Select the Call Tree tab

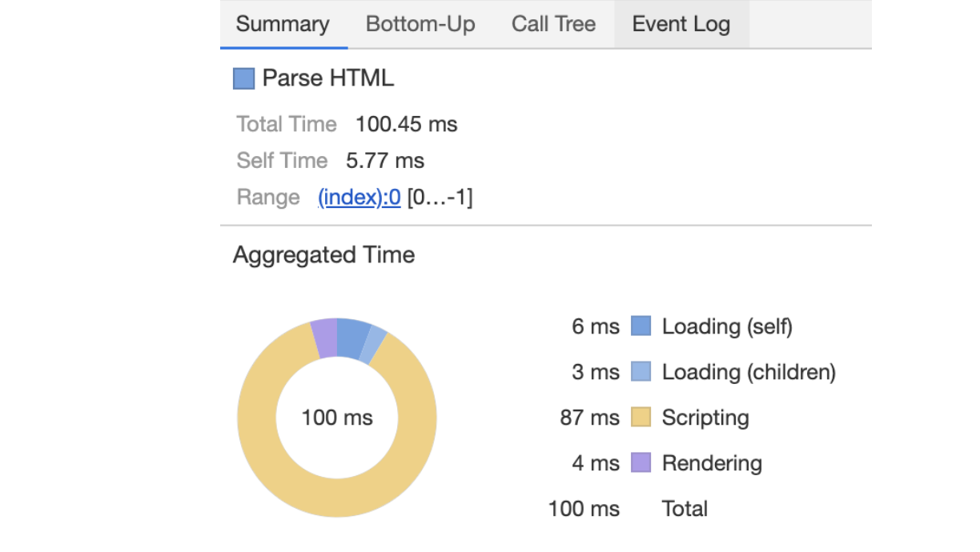pyautogui.click(x=553, y=24)
